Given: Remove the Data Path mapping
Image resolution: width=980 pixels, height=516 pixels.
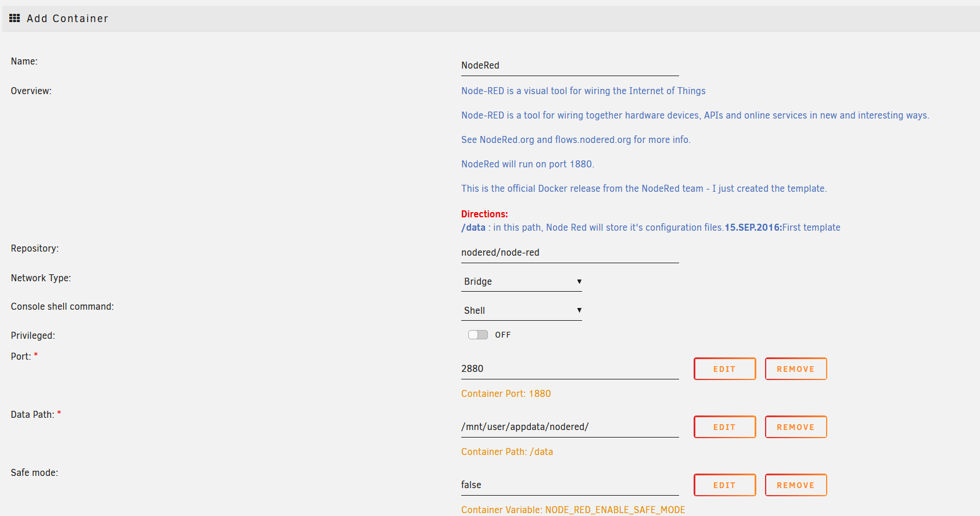Looking at the screenshot, I should point(796,427).
